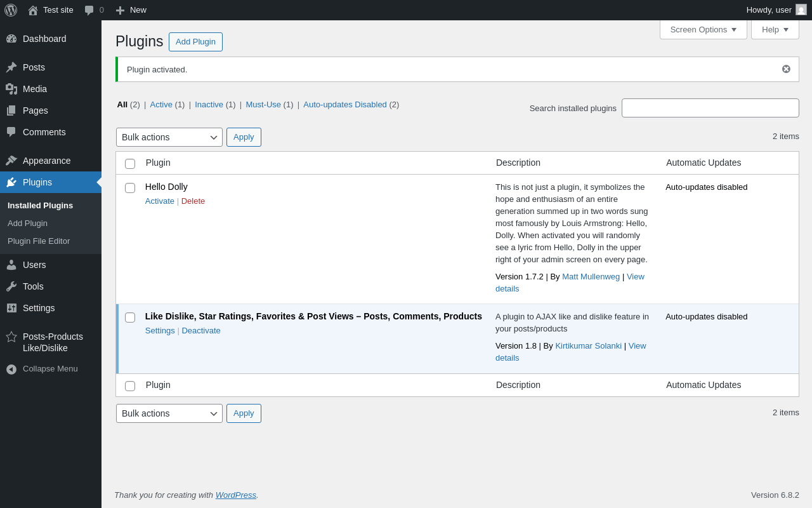The height and width of the screenshot is (508, 812).
Task: Expand the Help tab
Action: (x=775, y=29)
